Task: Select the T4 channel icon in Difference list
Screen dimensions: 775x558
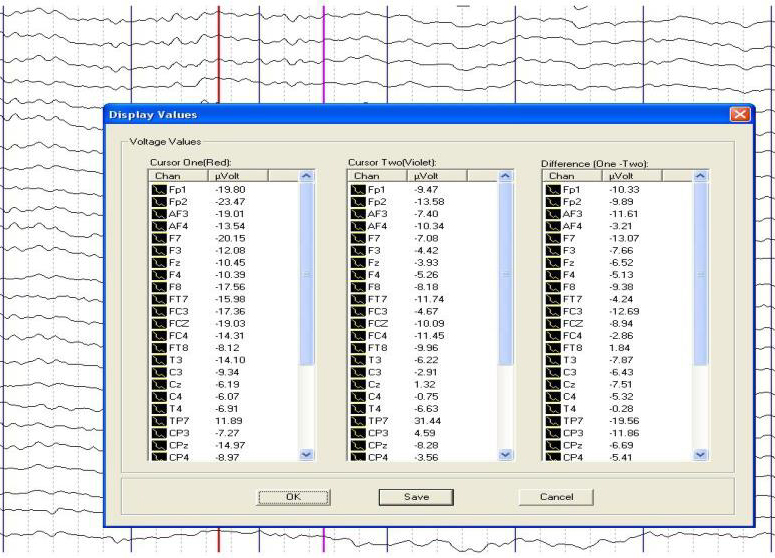Action: coord(553,408)
